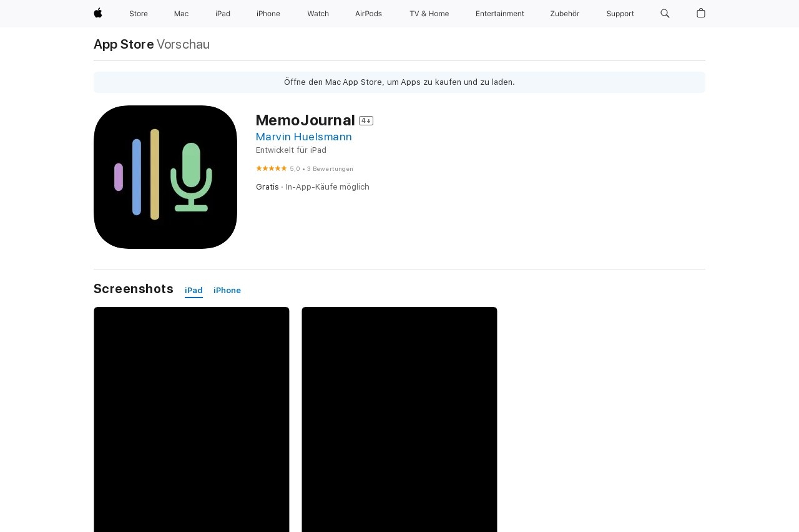This screenshot has height=532, width=799.
Task: Click the 'Öffne den Mac App Store' banner
Action: 399,82
